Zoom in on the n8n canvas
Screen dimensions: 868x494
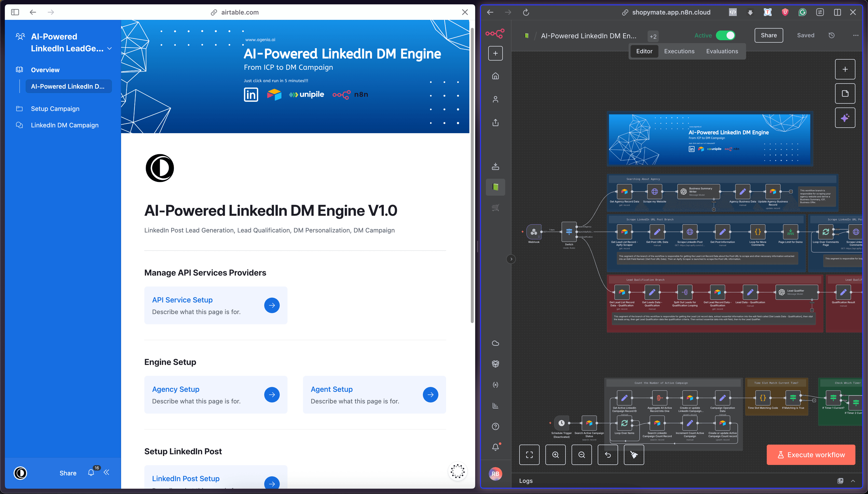click(x=555, y=455)
